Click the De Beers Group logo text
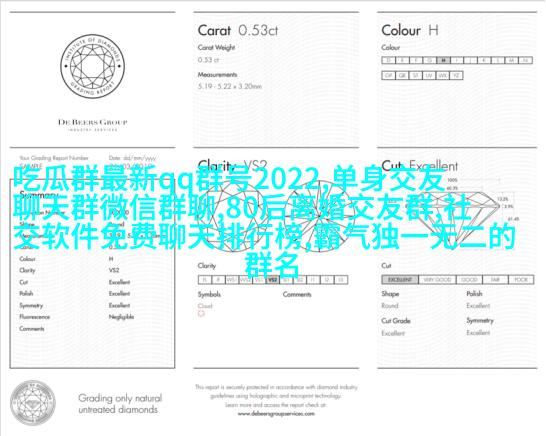 93,122
